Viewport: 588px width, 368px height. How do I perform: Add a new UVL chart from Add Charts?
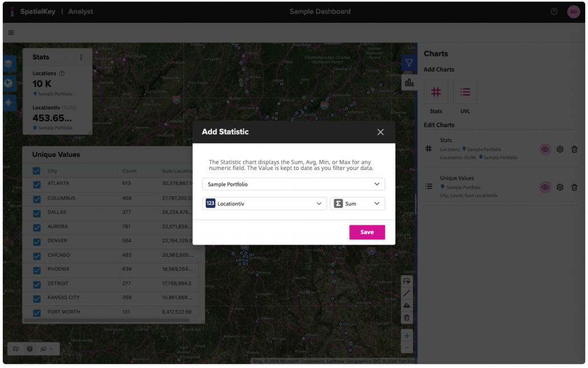click(x=465, y=91)
